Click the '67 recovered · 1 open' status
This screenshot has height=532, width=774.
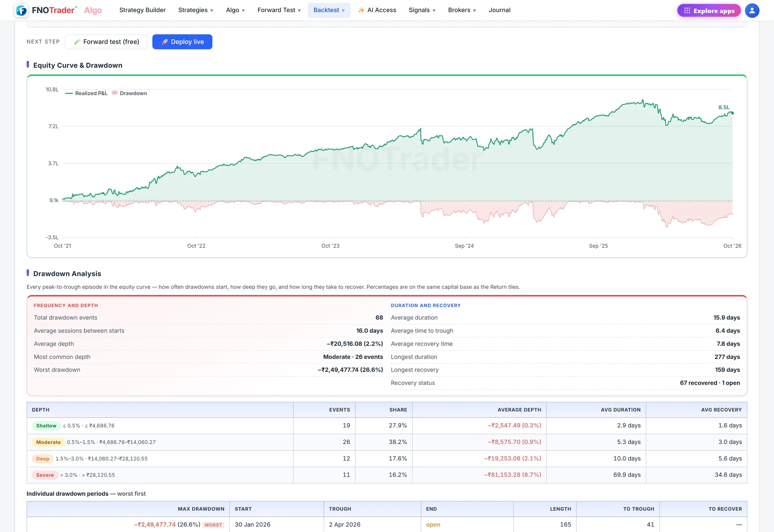click(710, 383)
